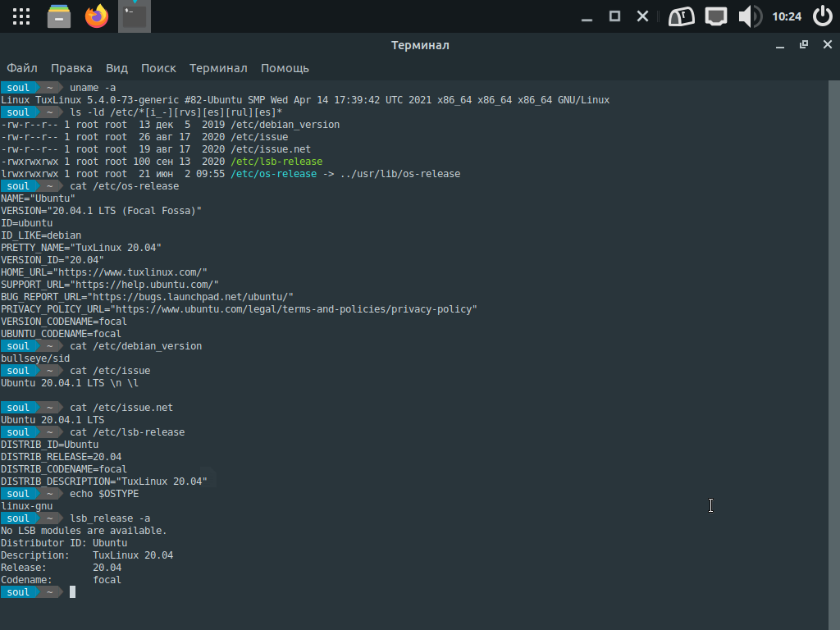Open the keyboard layout indicator

tap(681, 16)
